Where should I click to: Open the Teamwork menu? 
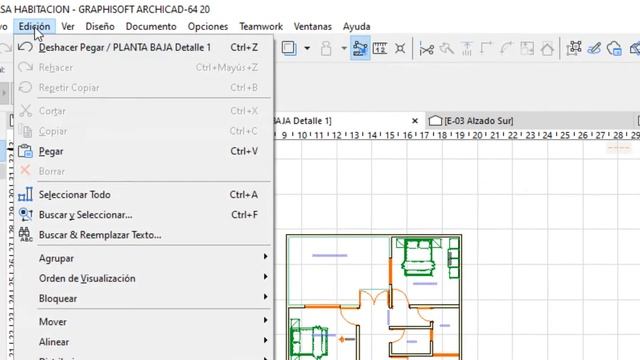261,27
